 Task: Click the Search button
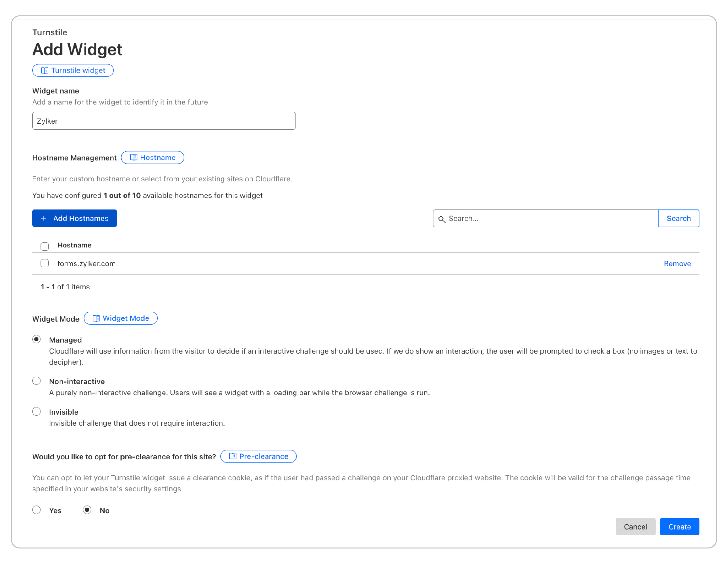click(x=678, y=218)
